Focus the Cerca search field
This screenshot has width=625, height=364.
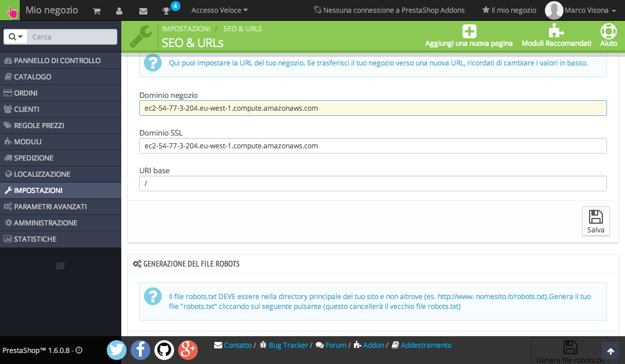point(72,37)
